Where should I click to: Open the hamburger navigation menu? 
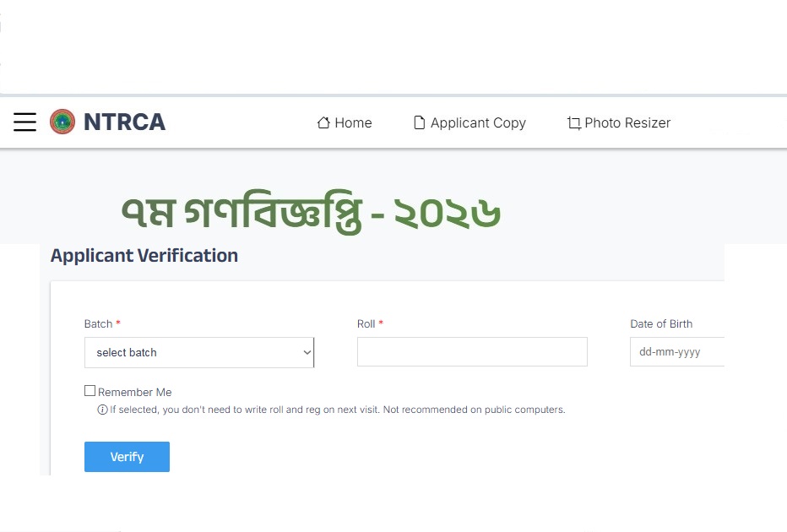pyautogui.click(x=25, y=122)
